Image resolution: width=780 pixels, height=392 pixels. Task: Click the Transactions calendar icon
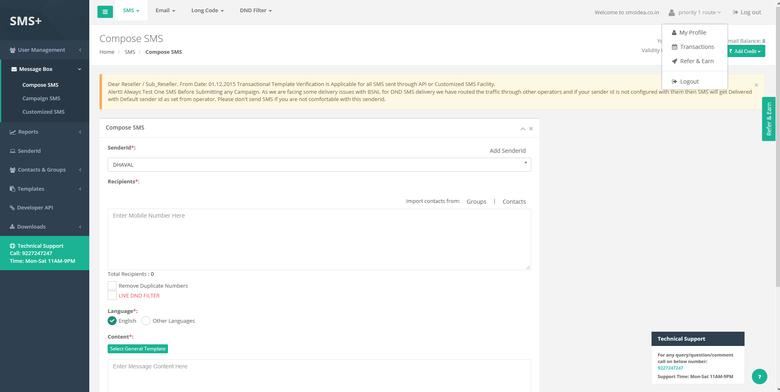[x=675, y=47]
